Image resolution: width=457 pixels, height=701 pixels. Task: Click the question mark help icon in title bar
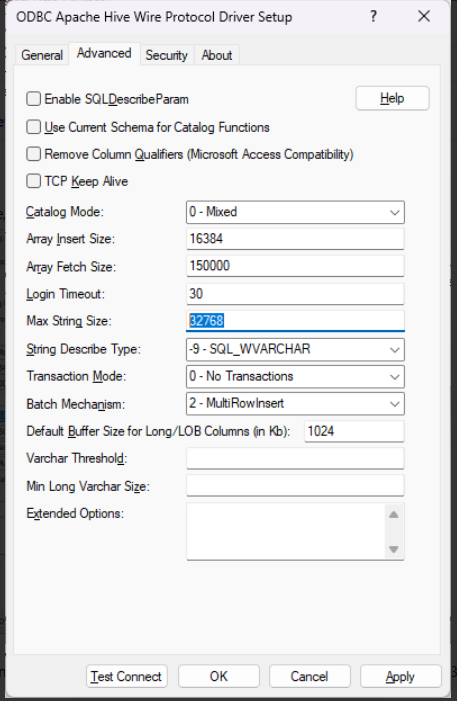[373, 17]
